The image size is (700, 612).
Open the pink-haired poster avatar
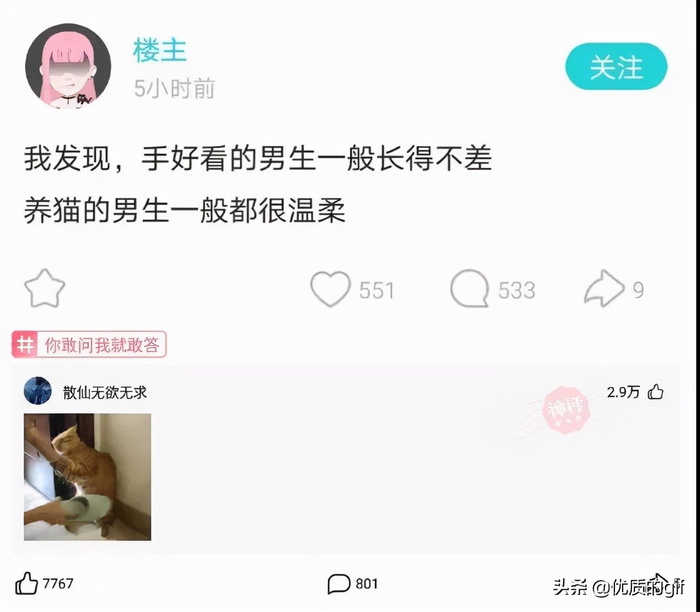pyautogui.click(x=68, y=66)
